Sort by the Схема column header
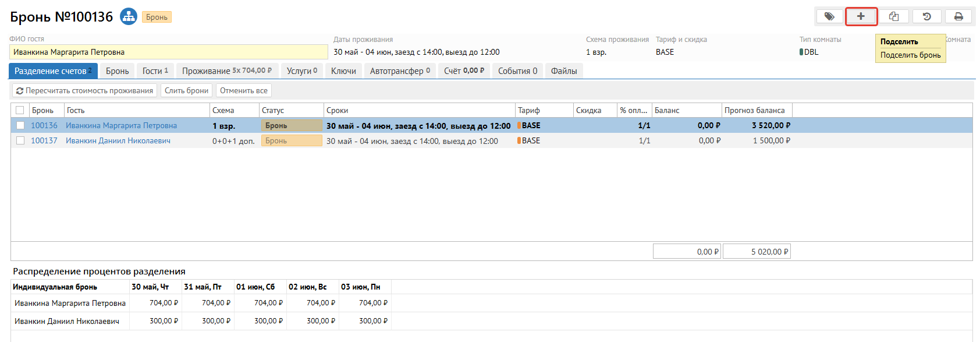Viewport: 980px width, 342px height. [235, 110]
